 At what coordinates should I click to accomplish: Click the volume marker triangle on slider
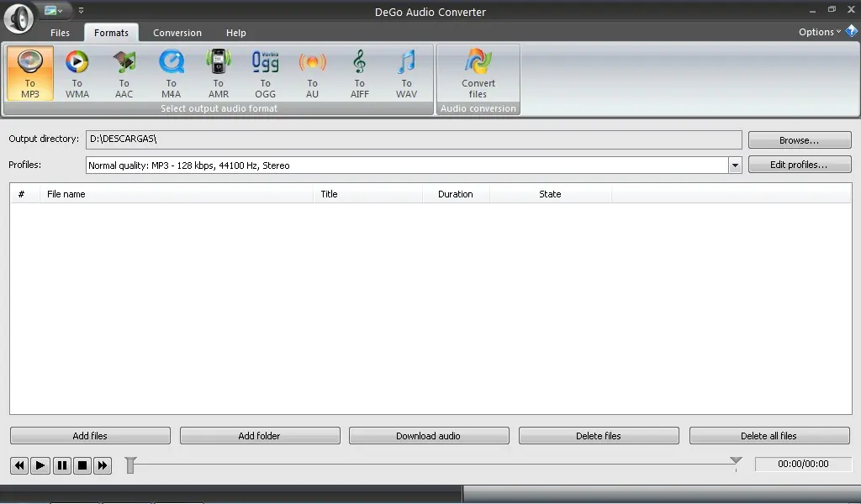pyautogui.click(x=736, y=460)
